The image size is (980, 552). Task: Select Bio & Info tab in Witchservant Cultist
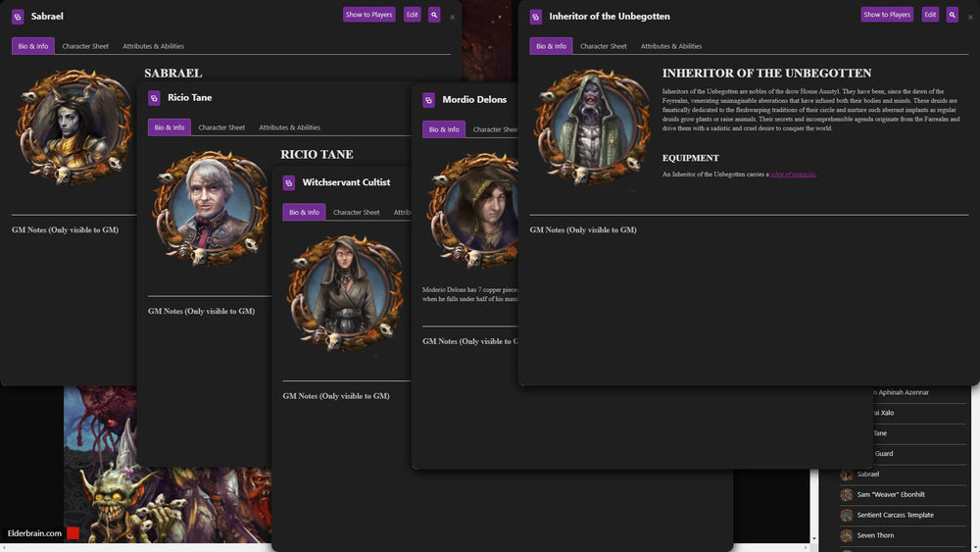pyautogui.click(x=303, y=212)
